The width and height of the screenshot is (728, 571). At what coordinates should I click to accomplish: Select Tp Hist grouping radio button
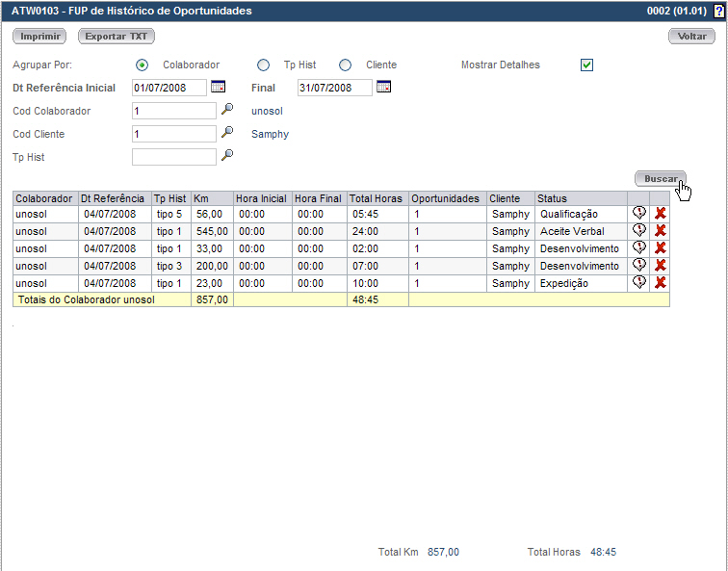click(264, 65)
